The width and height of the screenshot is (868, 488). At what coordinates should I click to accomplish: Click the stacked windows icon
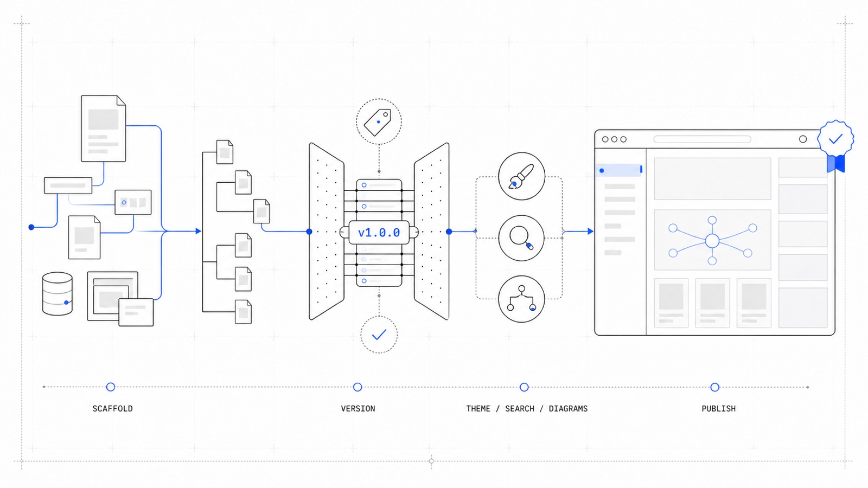[120, 299]
